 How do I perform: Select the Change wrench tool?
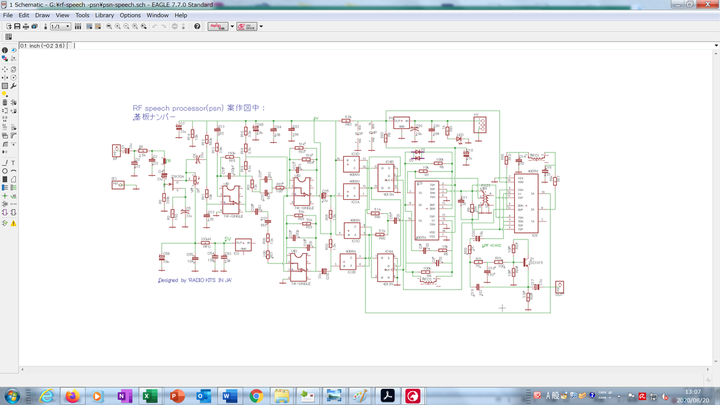tap(14, 86)
